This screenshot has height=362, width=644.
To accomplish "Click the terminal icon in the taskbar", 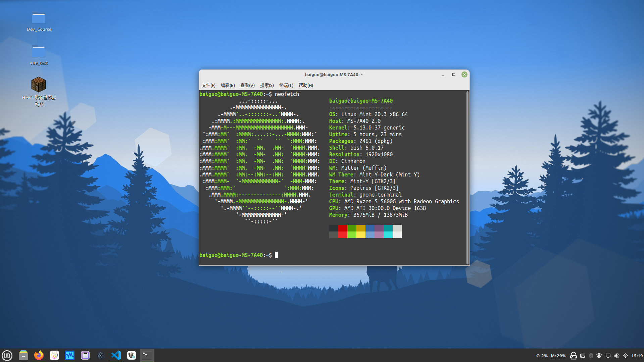I will [x=147, y=355].
